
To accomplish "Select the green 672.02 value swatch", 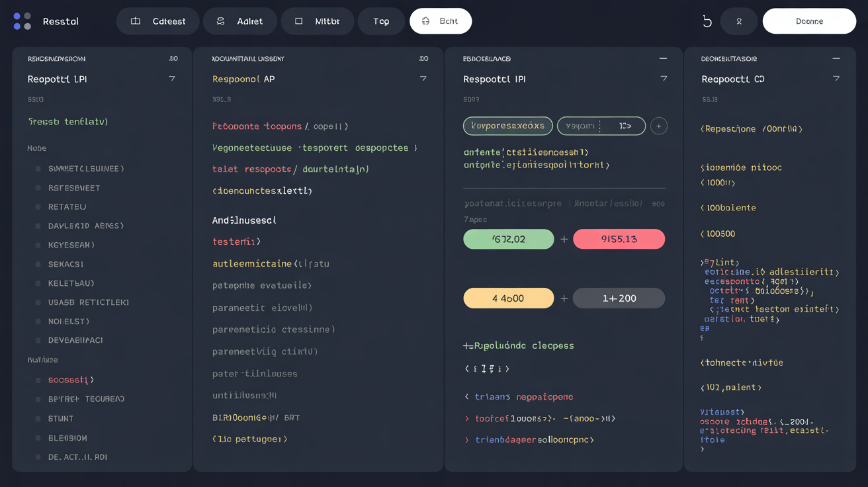I will (x=509, y=239).
